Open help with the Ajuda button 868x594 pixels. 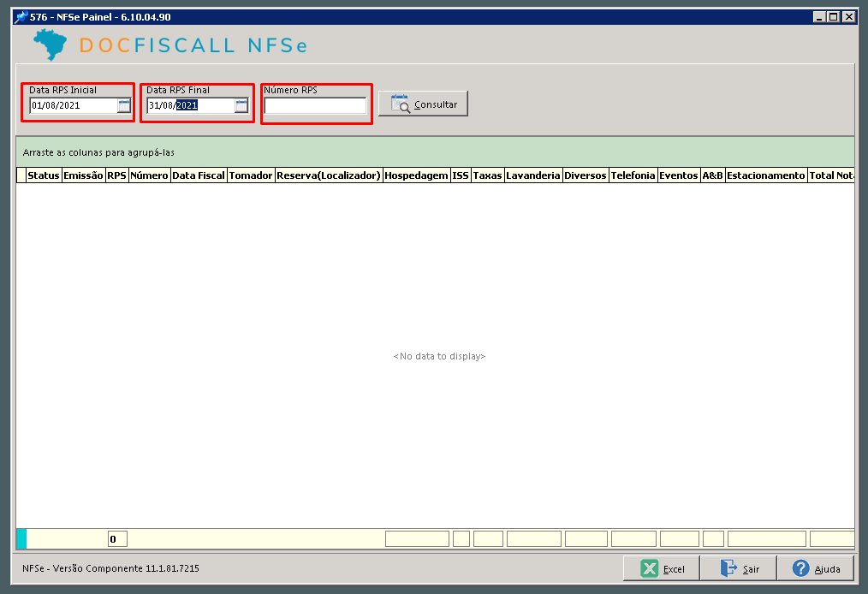click(x=816, y=568)
